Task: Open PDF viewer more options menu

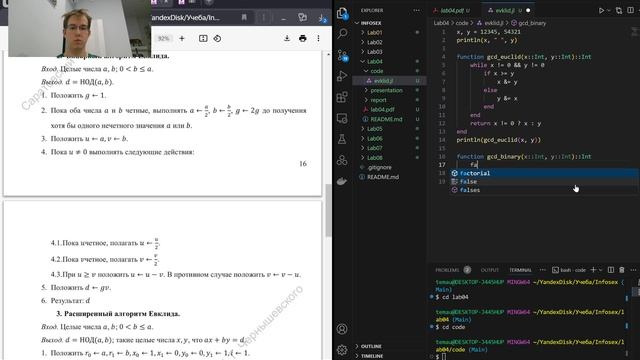Action: [318, 38]
